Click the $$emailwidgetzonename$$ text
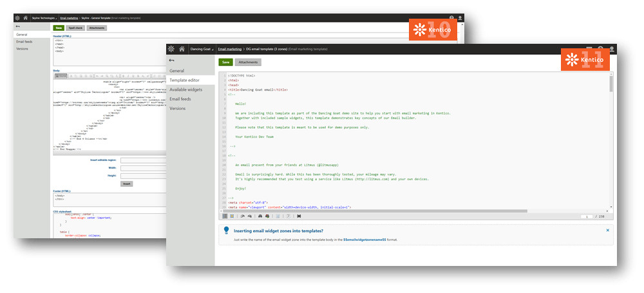 (x=365, y=240)
